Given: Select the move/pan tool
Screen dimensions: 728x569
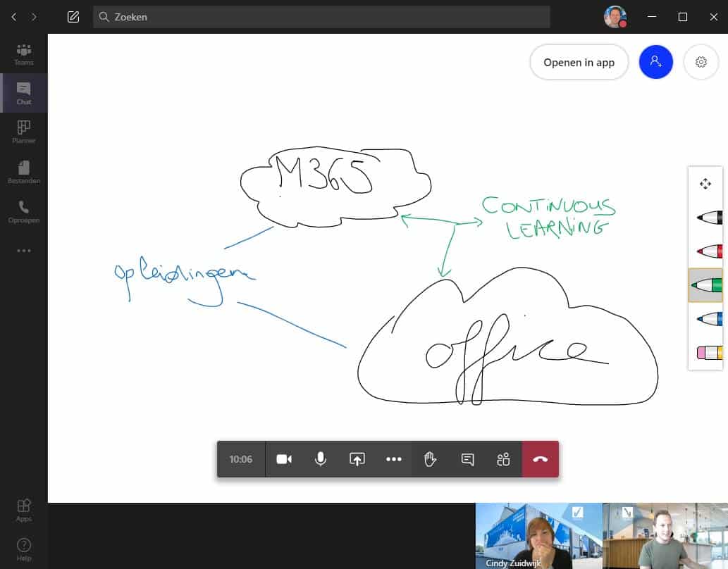Looking at the screenshot, I should click(705, 184).
